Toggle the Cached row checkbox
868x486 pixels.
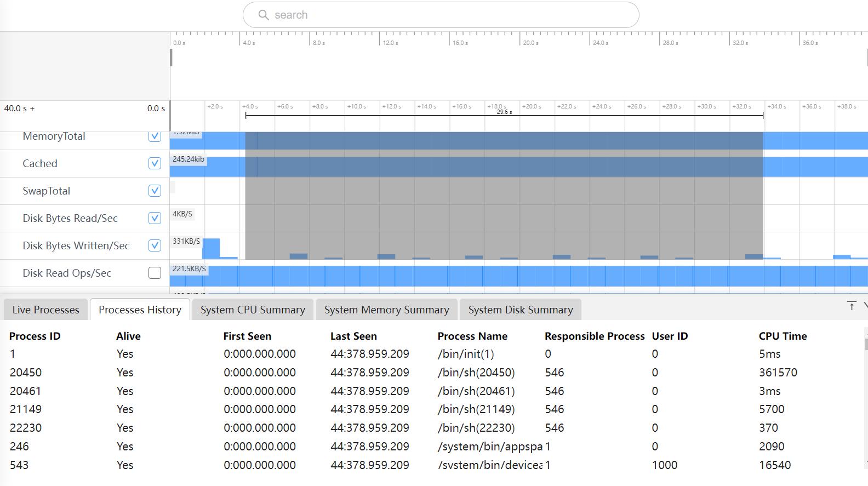click(155, 163)
